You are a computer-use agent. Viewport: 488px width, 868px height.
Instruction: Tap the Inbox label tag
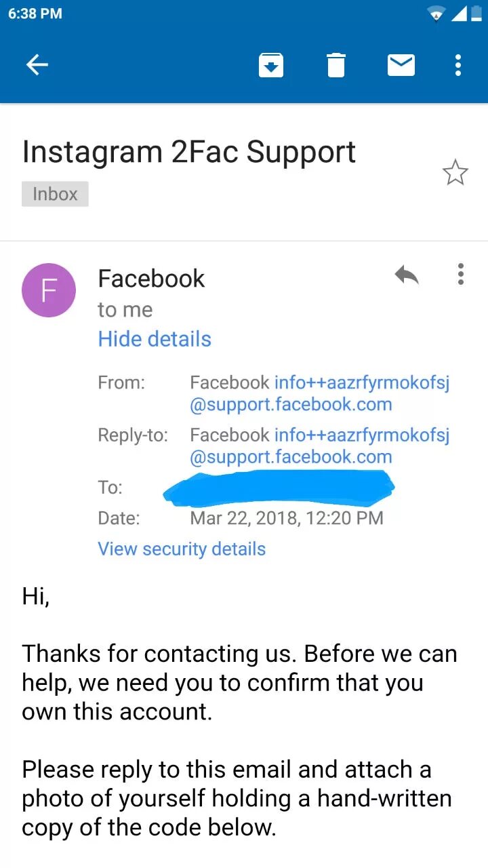click(x=55, y=194)
